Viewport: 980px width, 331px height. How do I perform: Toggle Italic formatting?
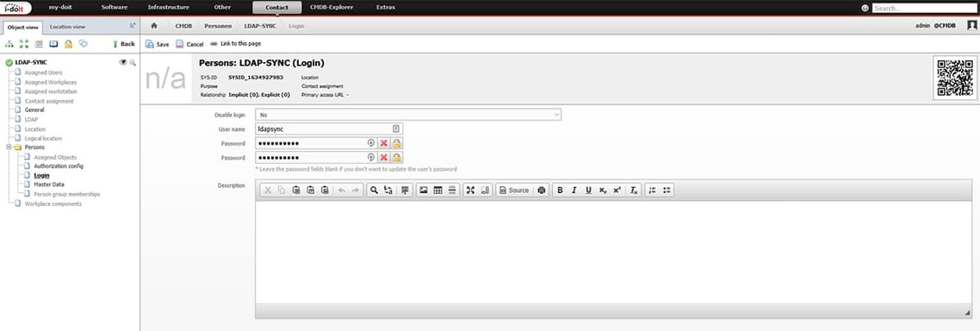pyautogui.click(x=574, y=190)
